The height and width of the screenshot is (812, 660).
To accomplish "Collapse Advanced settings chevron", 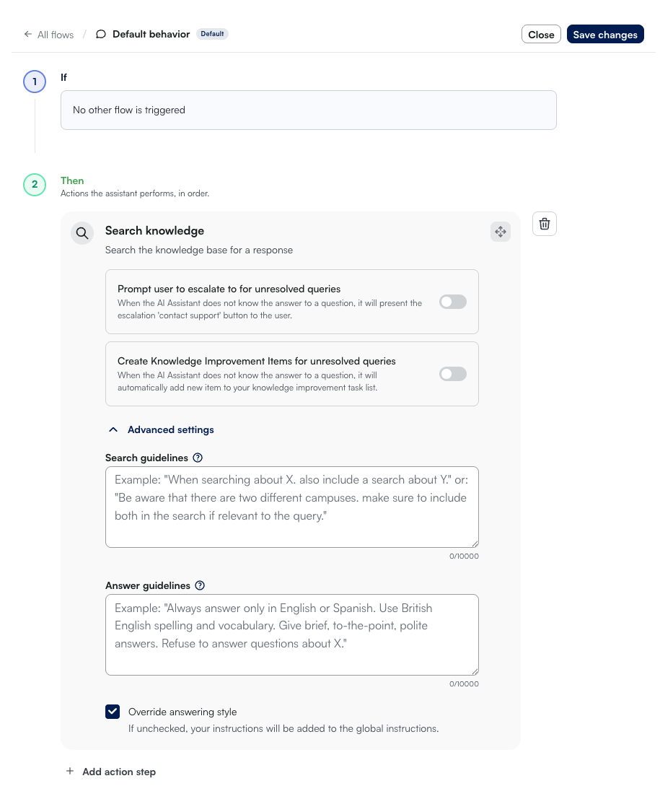I will tap(113, 430).
